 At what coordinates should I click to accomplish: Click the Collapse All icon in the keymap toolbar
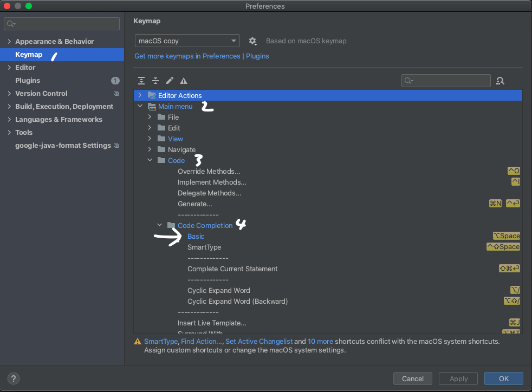155,80
